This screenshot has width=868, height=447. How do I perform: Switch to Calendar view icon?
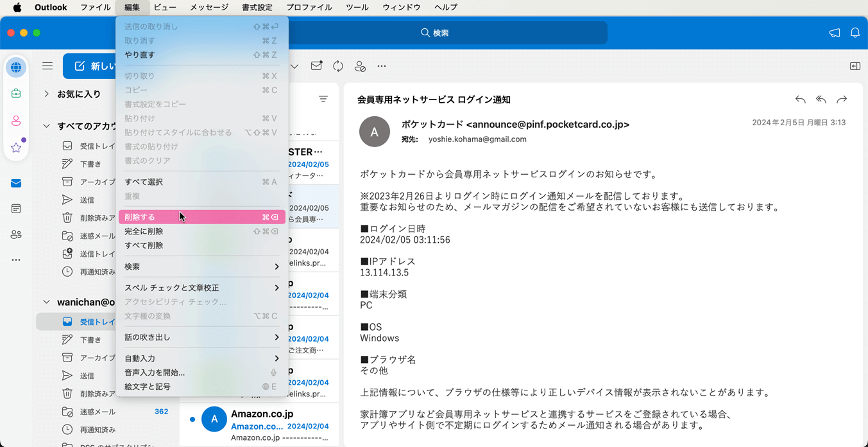click(16, 209)
